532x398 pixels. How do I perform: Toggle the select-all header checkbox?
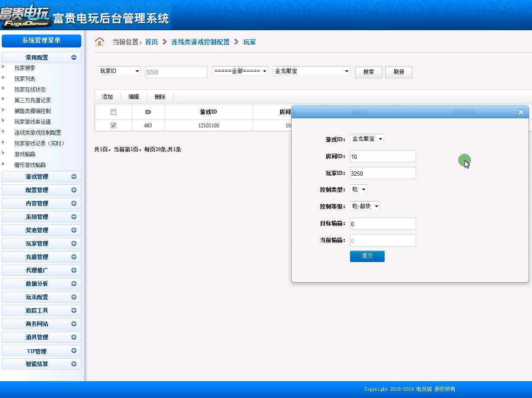coord(113,112)
